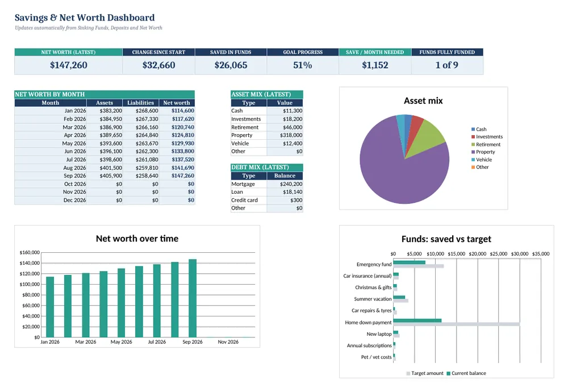Select the Investments legend swatch in Asset mix
The height and width of the screenshot is (392, 568).
[473, 137]
